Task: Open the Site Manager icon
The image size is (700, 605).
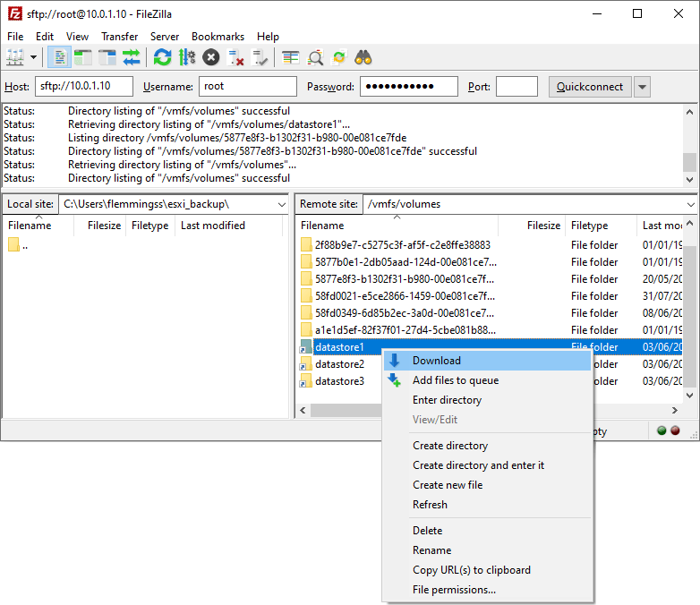Action: coord(14,57)
